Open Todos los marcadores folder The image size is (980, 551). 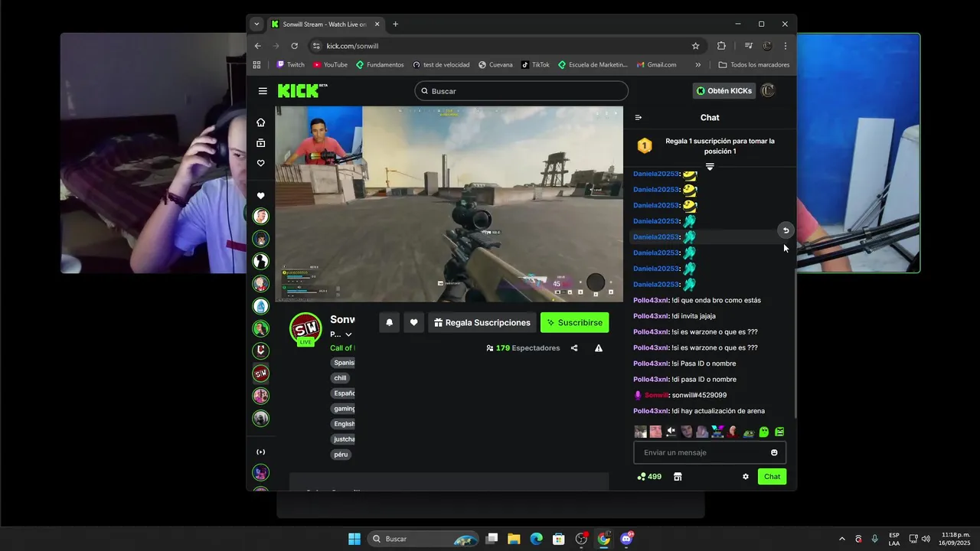[753, 65]
